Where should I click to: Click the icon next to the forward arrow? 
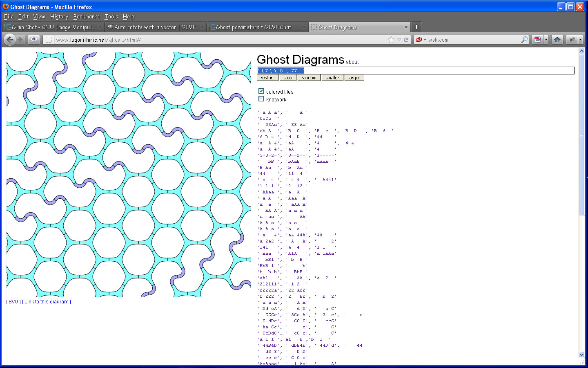point(34,40)
